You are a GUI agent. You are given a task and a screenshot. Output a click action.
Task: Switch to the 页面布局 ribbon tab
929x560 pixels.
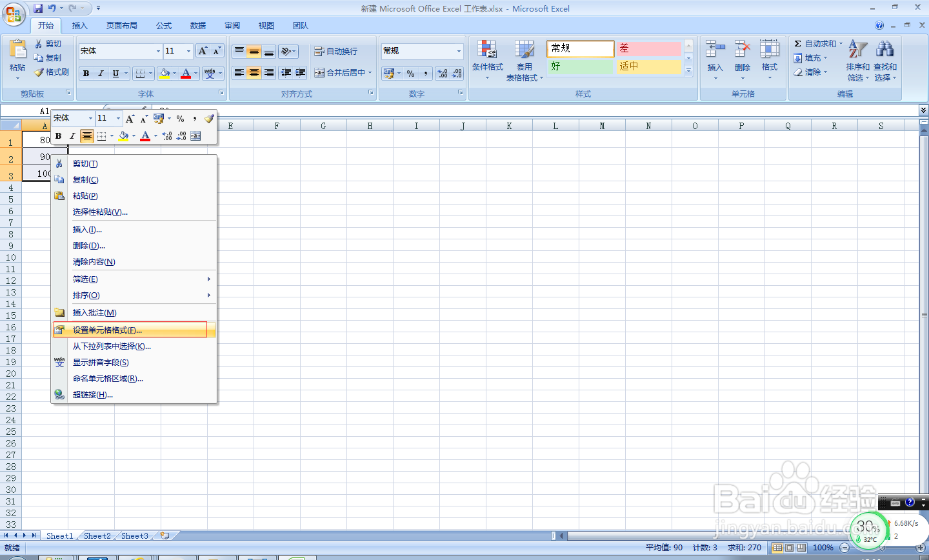point(122,26)
